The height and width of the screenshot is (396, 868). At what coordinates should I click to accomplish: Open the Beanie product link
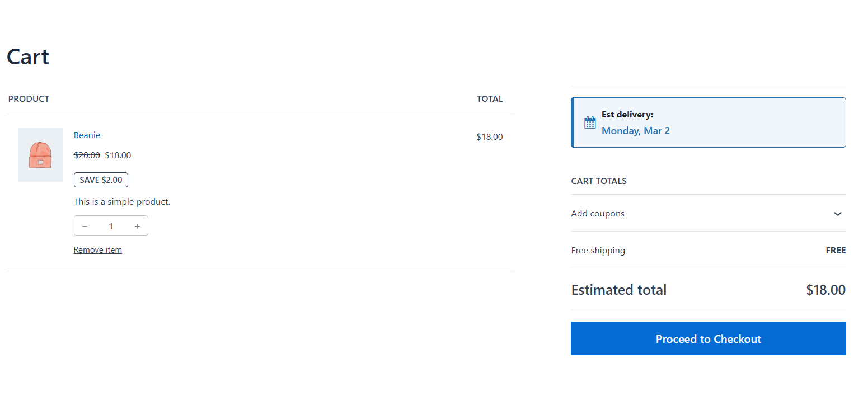coord(87,135)
